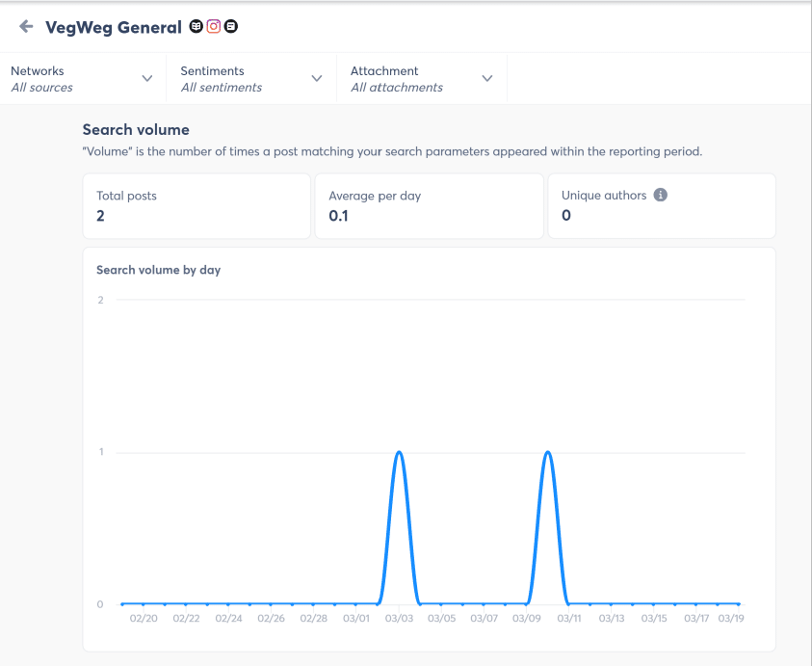Screen dimensions: 812x666
Task: Click the 03/10 peak on the chart
Action: click(547, 450)
